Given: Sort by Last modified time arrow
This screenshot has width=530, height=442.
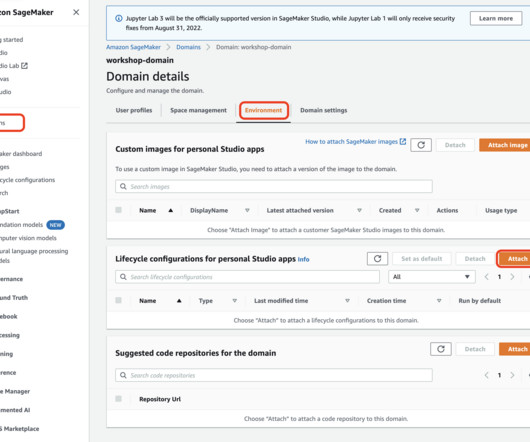Looking at the screenshot, I should tap(347, 301).
